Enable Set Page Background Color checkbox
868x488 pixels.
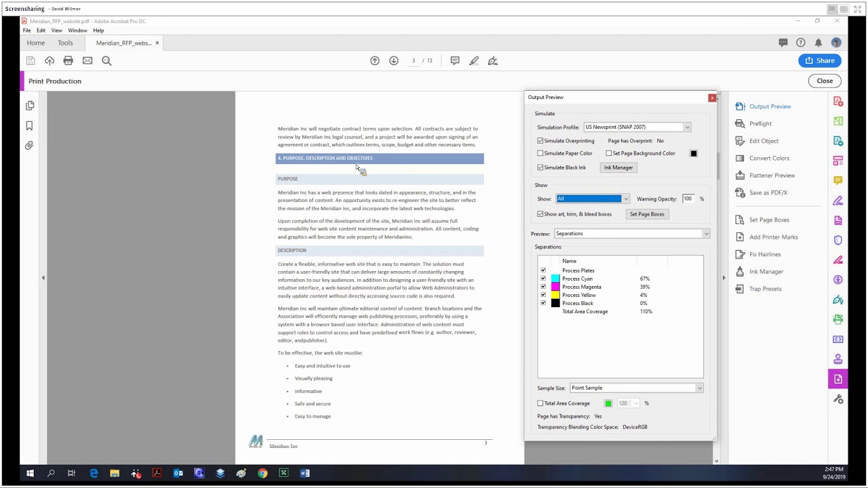click(x=609, y=153)
